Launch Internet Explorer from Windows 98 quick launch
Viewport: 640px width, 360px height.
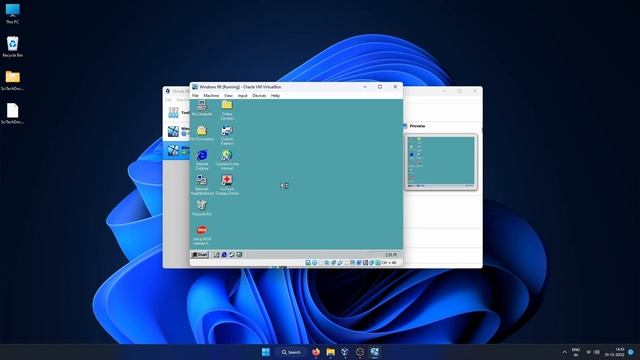(224, 255)
